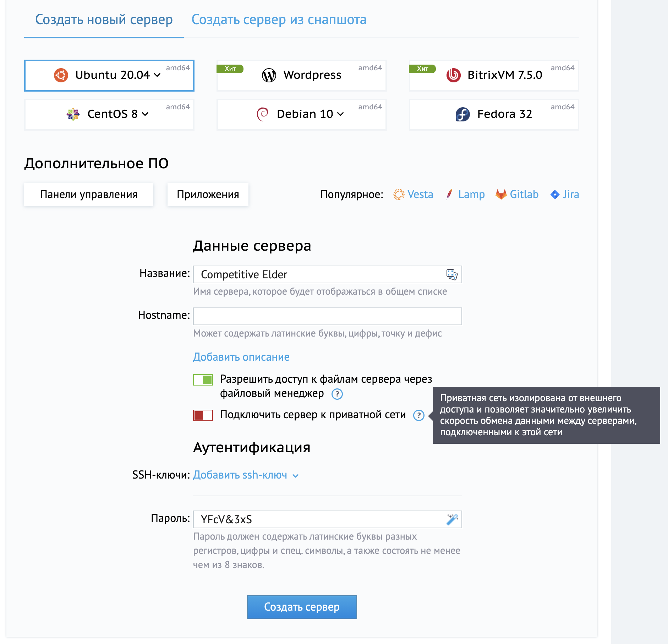Expand the add ssh-key dropdown
This screenshot has height=644, width=668.
[246, 475]
